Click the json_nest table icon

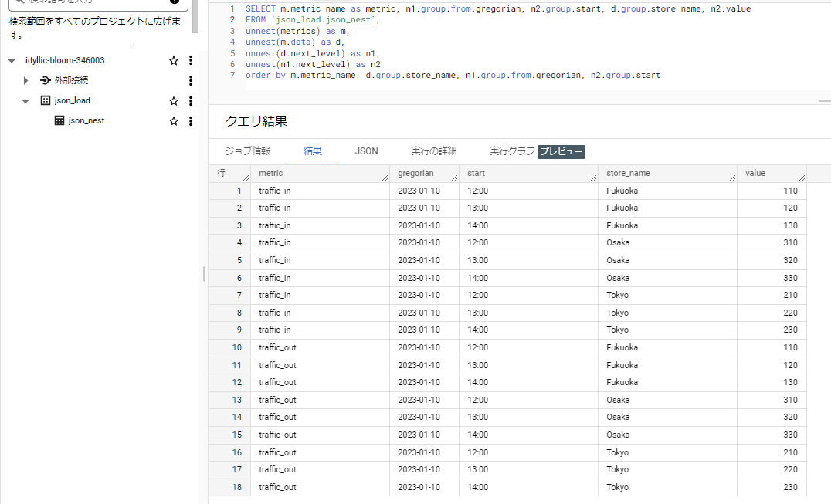pos(60,120)
